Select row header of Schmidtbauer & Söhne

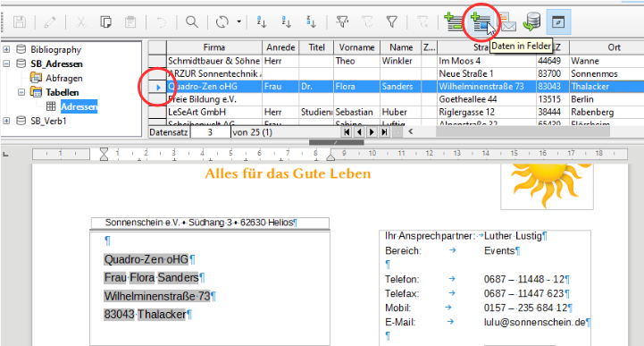(x=157, y=61)
